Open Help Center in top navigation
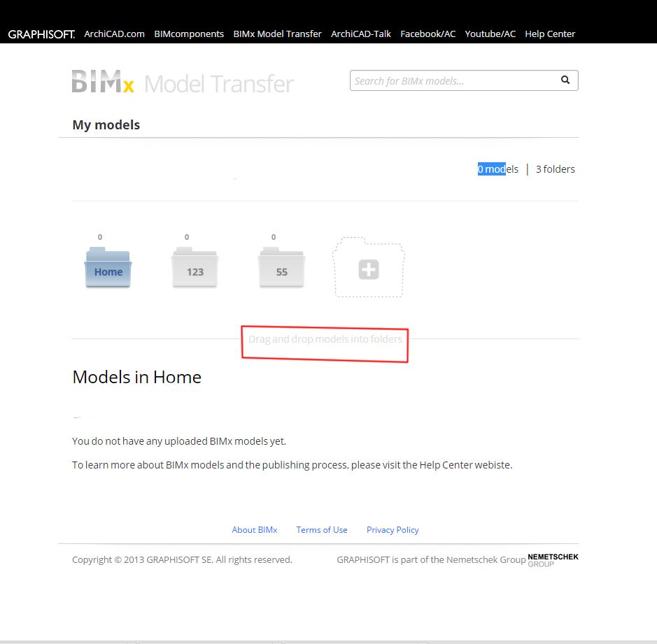Screen dimensions: 657x644 [550, 34]
